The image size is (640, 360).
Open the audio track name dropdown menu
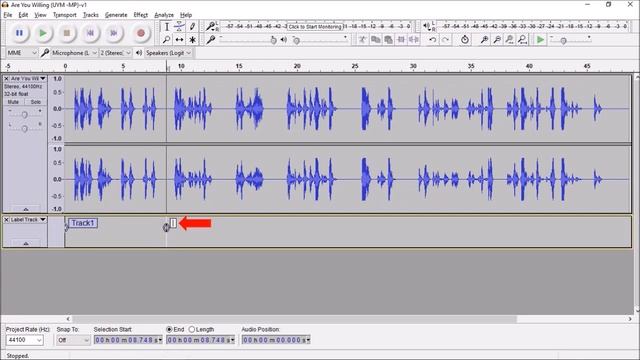(28, 78)
